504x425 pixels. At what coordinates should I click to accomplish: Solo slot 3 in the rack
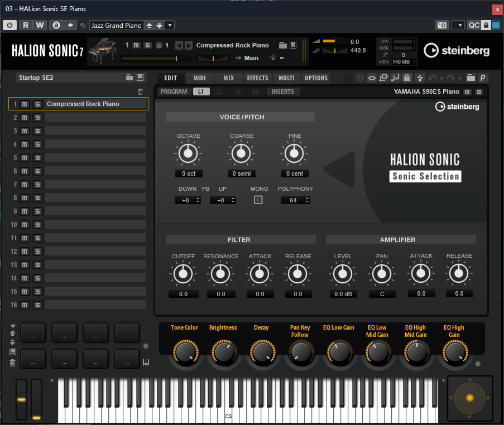pyautogui.click(x=37, y=131)
